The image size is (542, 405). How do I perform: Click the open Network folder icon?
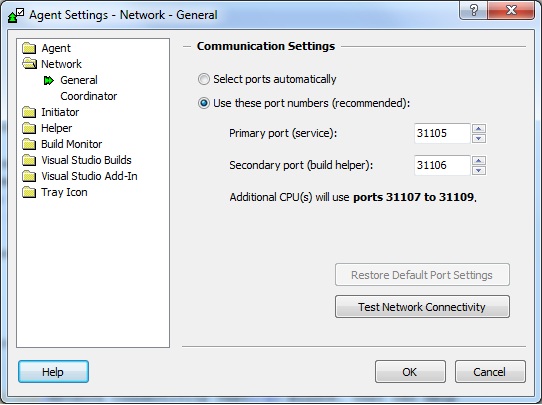tap(29, 64)
